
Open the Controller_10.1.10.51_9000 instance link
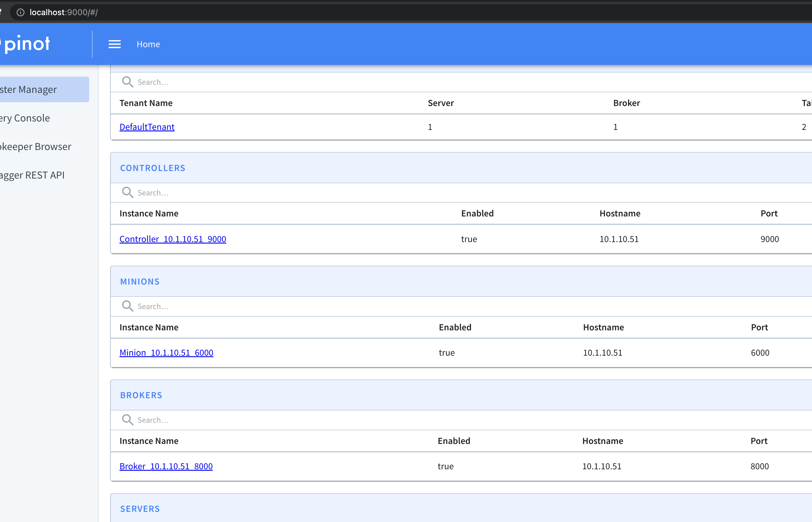point(173,239)
